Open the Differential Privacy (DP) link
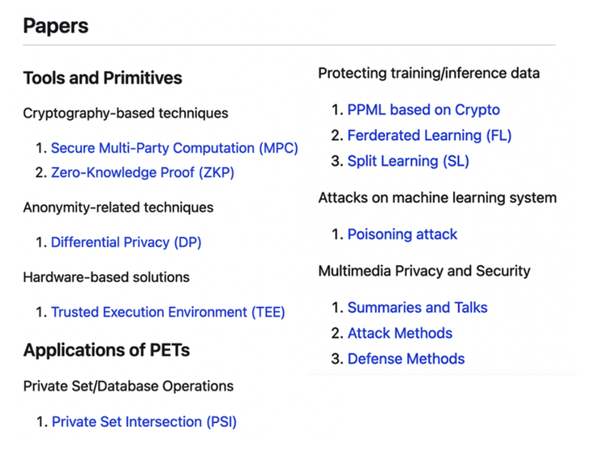The height and width of the screenshot is (457, 600). [126, 242]
